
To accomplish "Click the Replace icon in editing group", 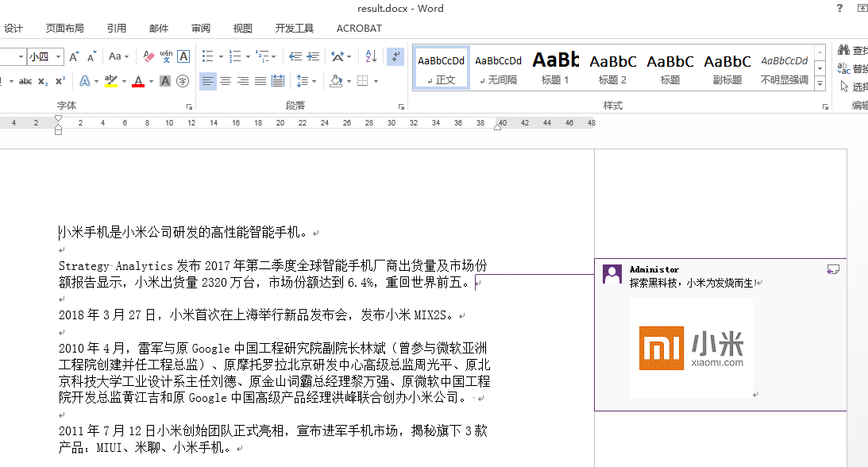I will [x=843, y=68].
